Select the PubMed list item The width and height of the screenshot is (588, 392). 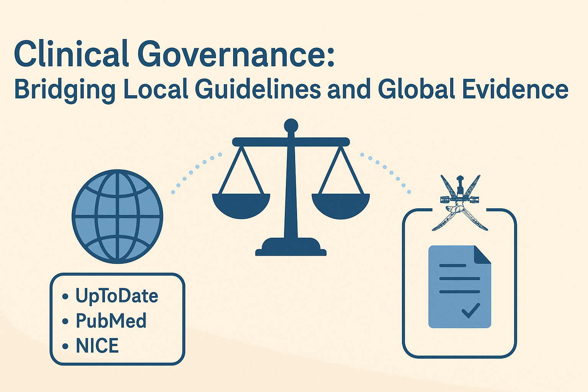(x=111, y=321)
